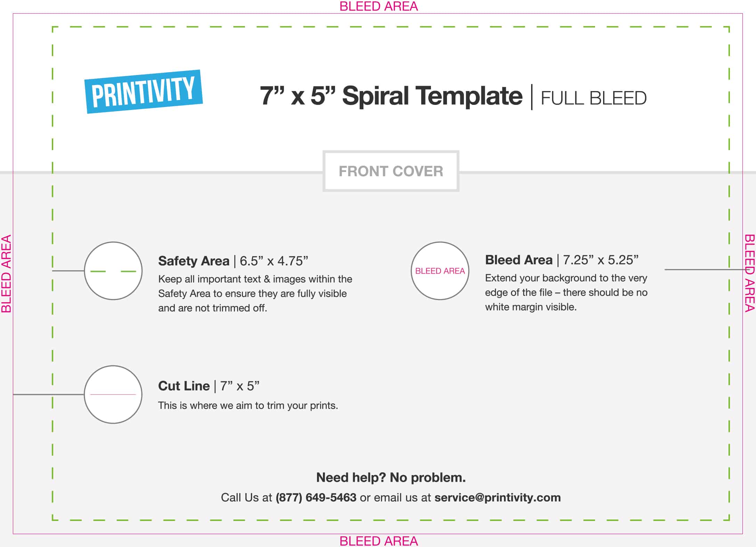Image resolution: width=756 pixels, height=547 pixels.
Task: Click the Safety Area heading text
Action: coord(194,261)
